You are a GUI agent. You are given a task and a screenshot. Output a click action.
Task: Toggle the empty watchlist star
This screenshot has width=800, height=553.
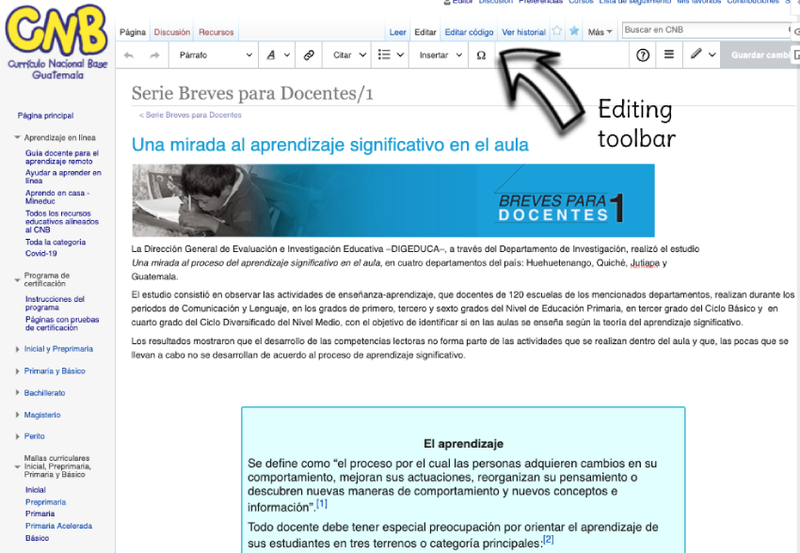557,31
